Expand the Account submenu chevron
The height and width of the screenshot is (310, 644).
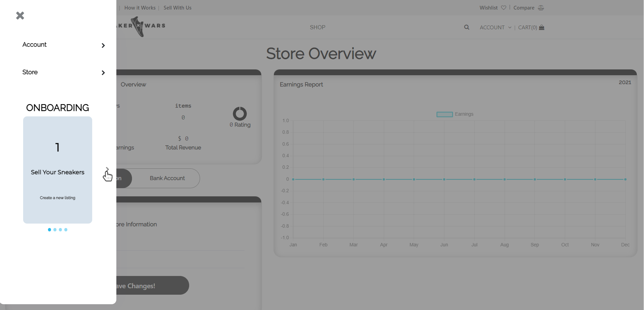point(103,46)
